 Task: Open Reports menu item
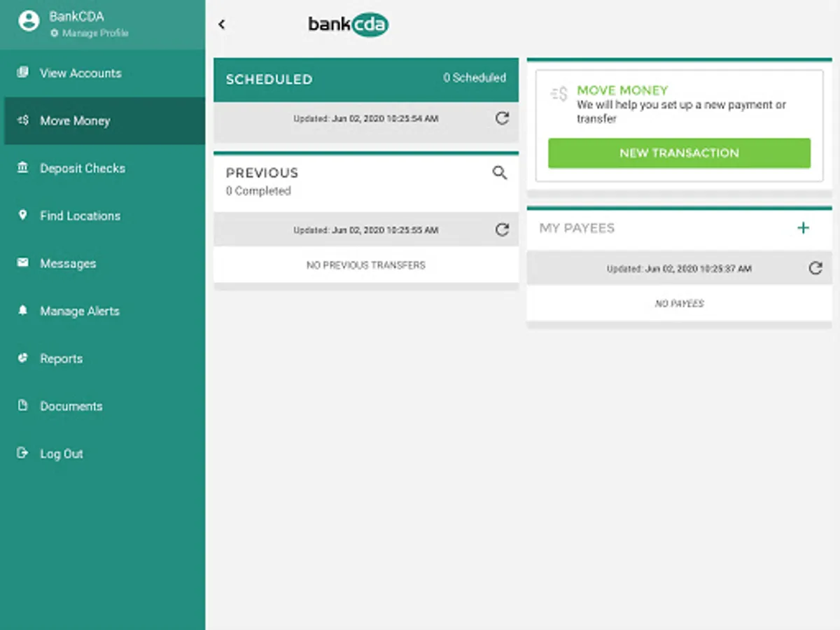(x=103, y=358)
